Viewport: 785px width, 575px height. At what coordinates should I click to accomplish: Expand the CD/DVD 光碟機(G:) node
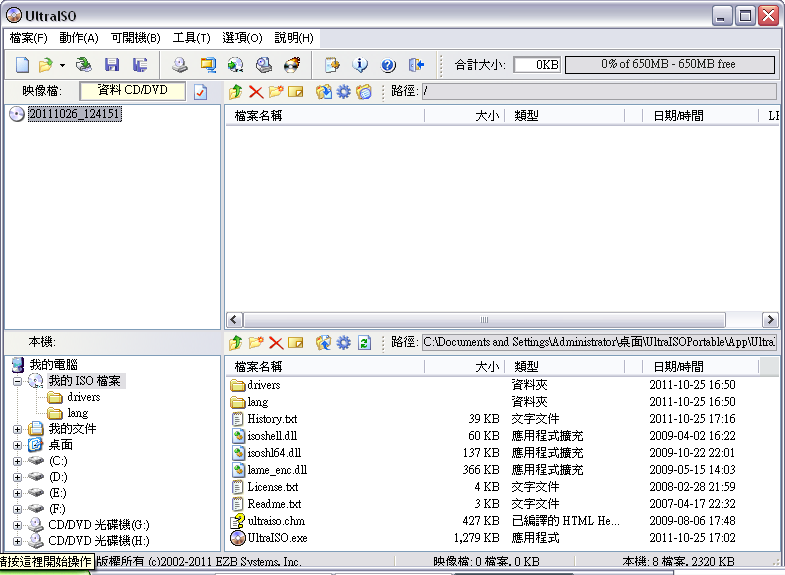(x=18, y=525)
